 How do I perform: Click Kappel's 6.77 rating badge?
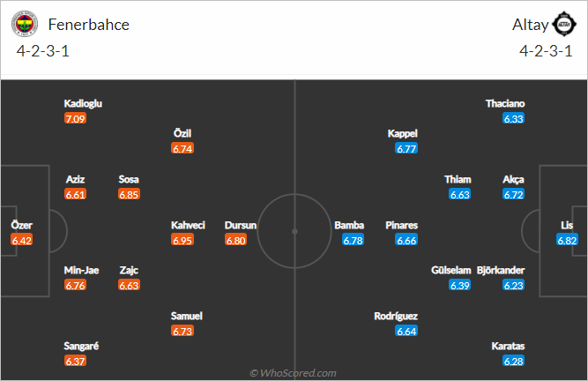406,148
